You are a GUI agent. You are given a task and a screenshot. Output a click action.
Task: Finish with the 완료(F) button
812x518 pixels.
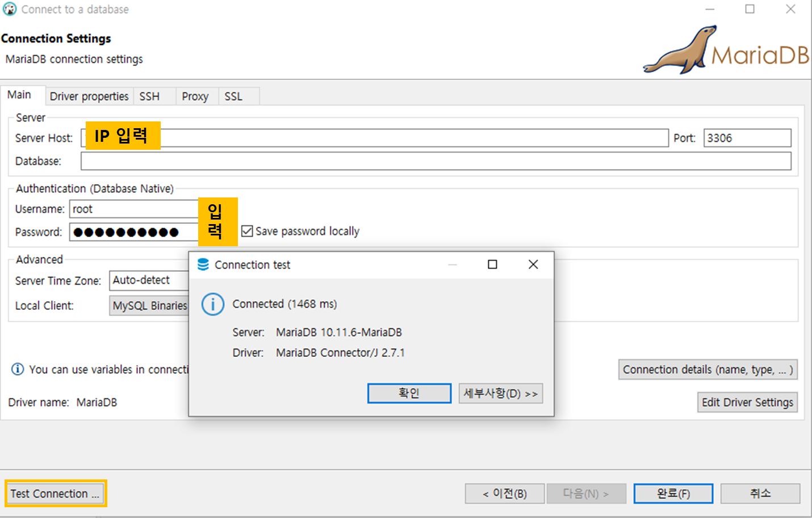673,494
